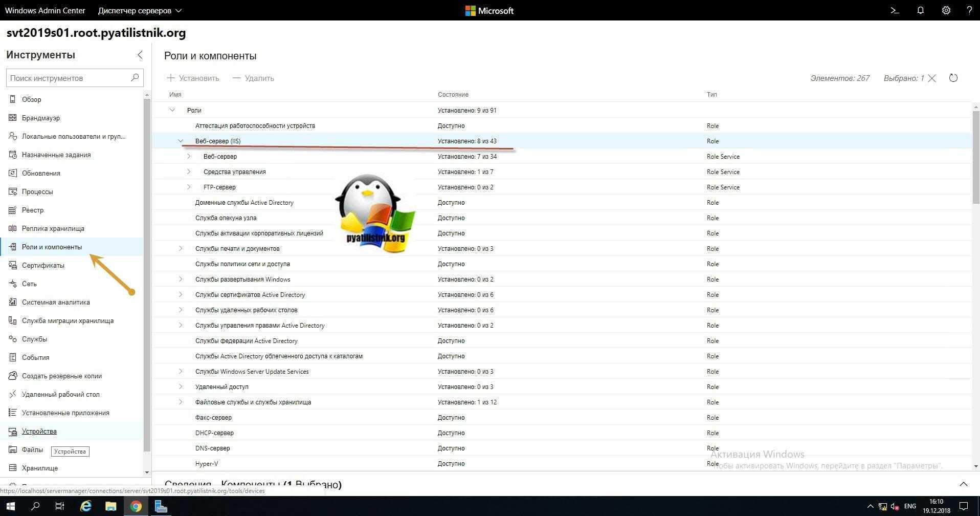Click the Установить button
Image resolution: width=980 pixels, height=516 pixels.
point(193,78)
